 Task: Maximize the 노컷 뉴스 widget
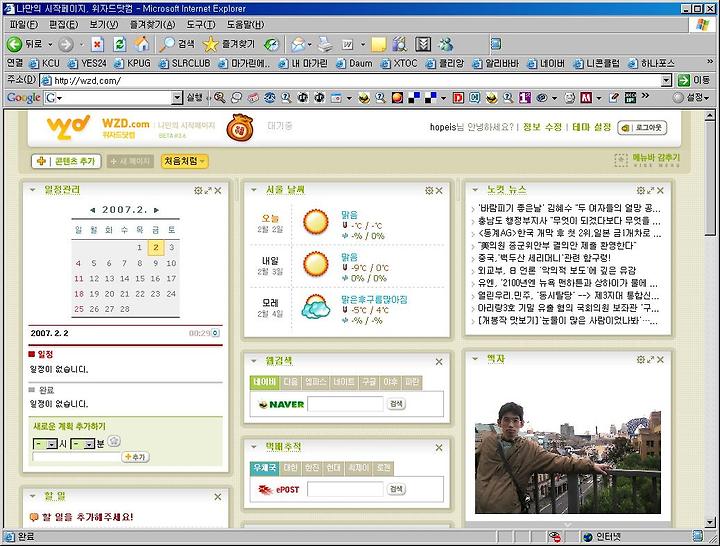click(x=651, y=191)
